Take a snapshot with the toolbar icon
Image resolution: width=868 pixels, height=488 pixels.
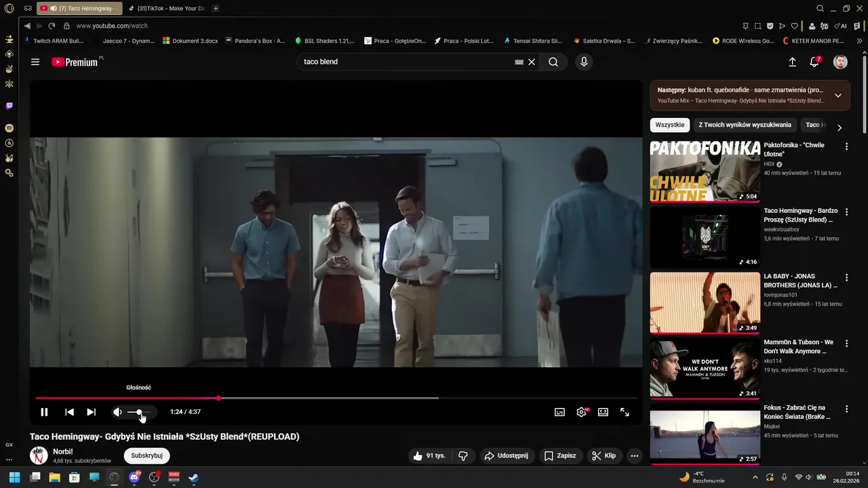757,26
